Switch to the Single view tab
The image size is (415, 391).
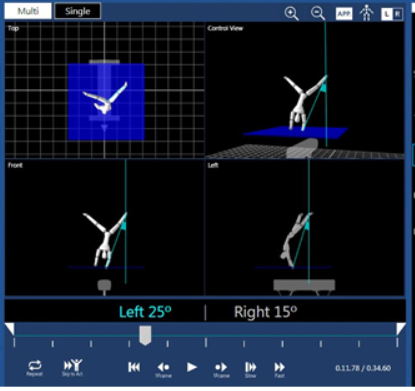[77, 11]
